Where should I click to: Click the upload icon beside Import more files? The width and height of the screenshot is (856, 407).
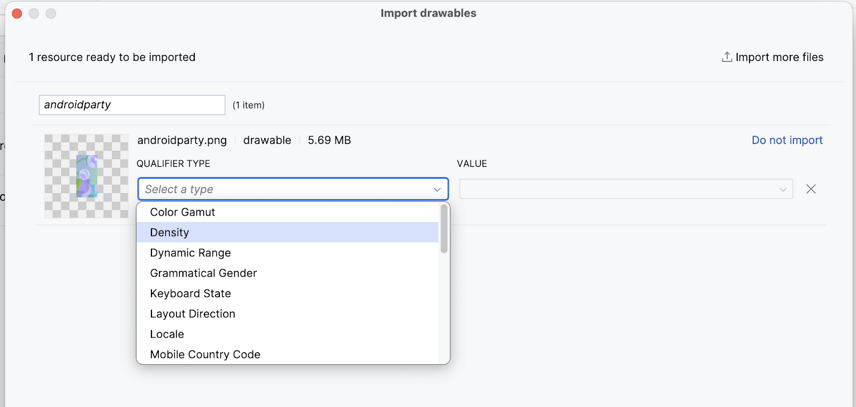tap(727, 57)
